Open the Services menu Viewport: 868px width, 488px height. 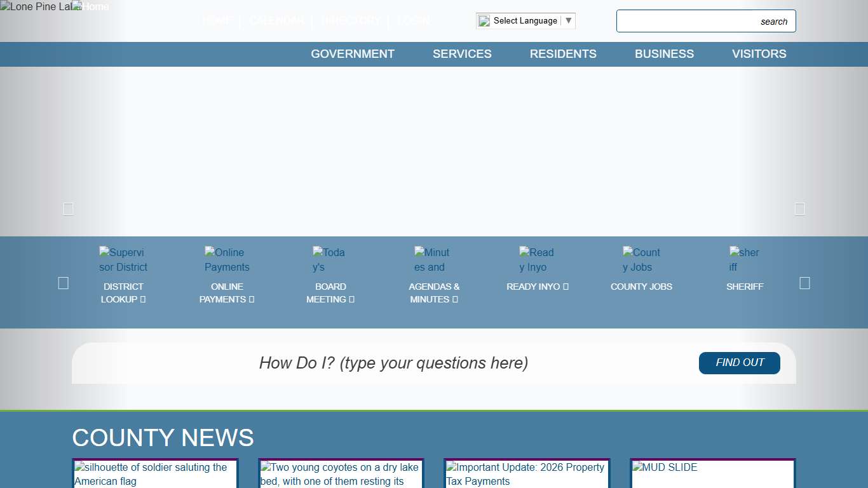(462, 54)
